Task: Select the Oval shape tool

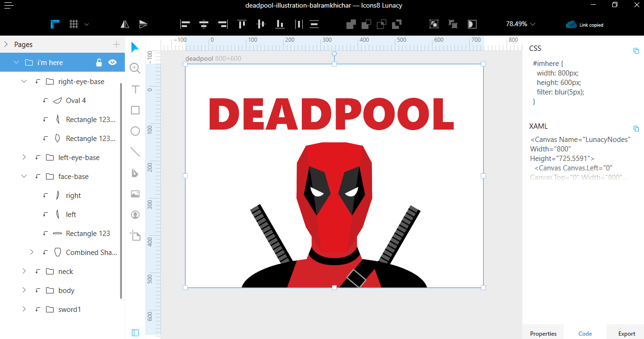Action: (135, 131)
